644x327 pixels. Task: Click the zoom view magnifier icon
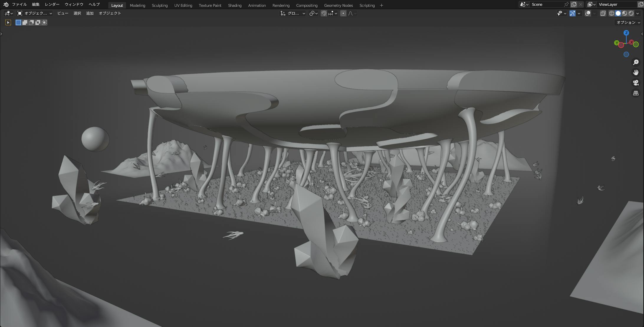point(636,62)
